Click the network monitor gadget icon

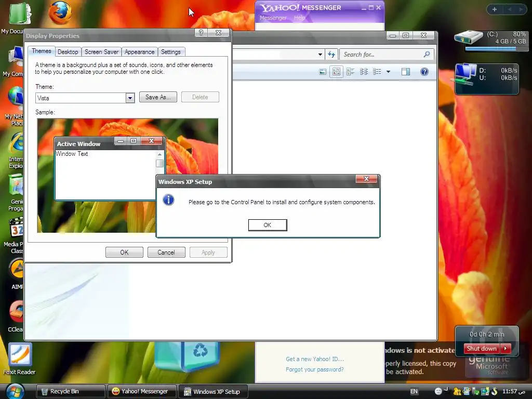pos(464,74)
